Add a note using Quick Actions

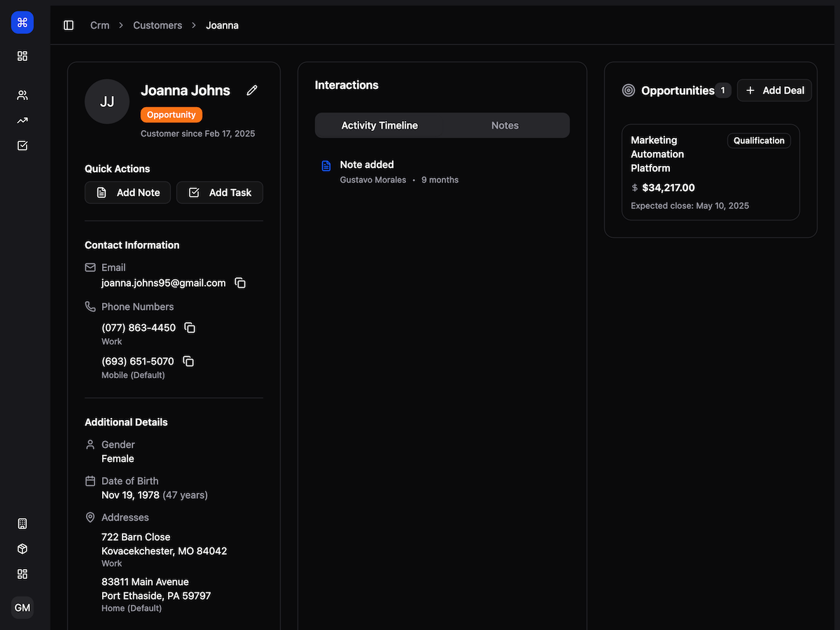point(127,192)
